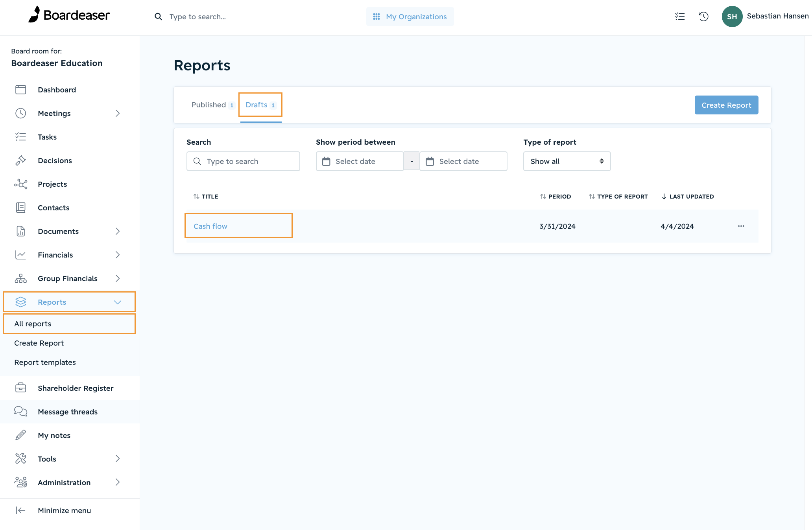This screenshot has width=812, height=530.
Task: Switch to the Published tab
Action: click(x=212, y=105)
